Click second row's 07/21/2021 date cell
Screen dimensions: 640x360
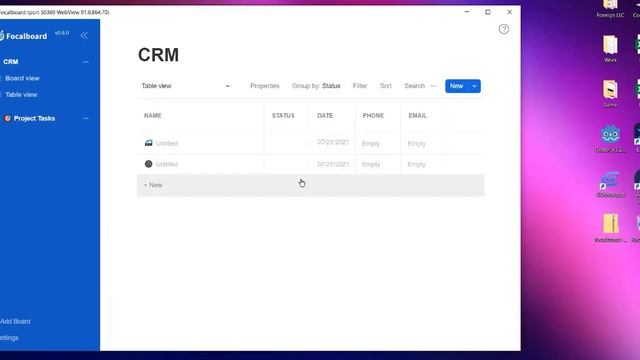click(333, 164)
